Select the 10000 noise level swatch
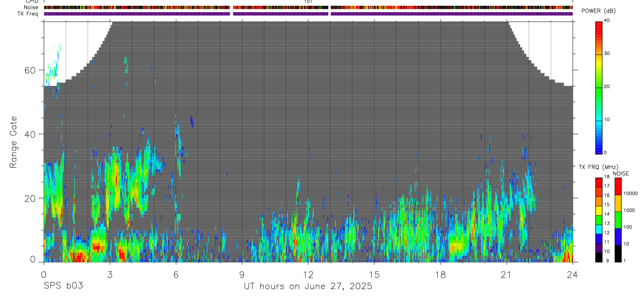644x297 pixels. (x=617, y=186)
